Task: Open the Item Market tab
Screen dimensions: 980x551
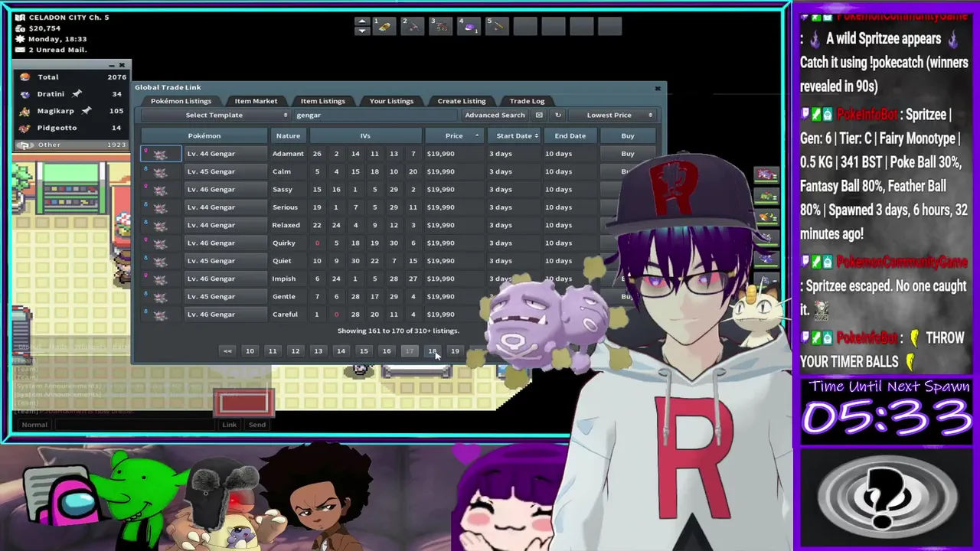Action: 256,101
